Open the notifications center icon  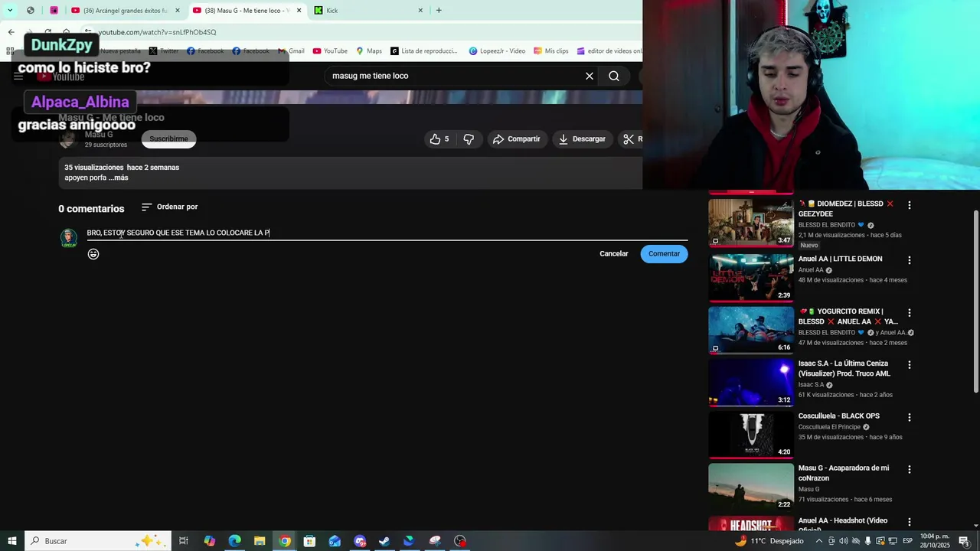click(964, 541)
